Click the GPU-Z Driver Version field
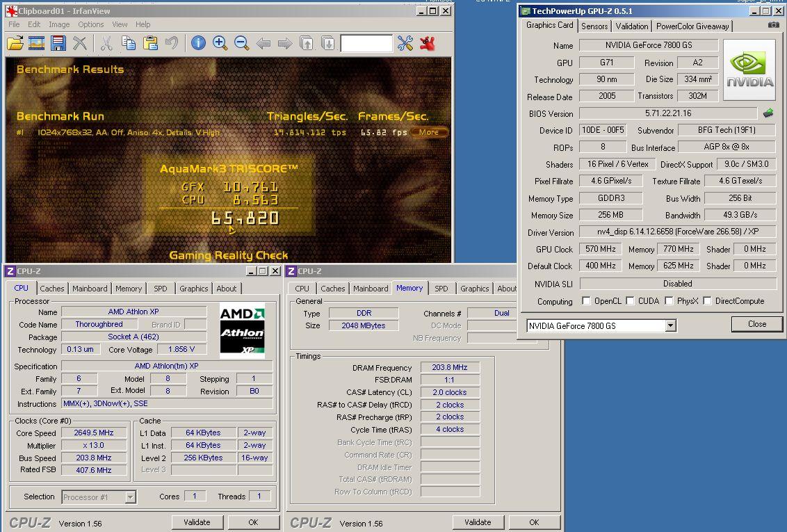Viewport: 787px width, 532px height. (x=678, y=232)
